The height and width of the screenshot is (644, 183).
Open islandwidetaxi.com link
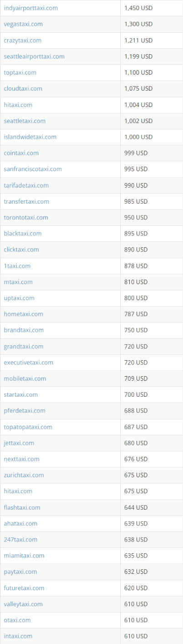tap(30, 137)
